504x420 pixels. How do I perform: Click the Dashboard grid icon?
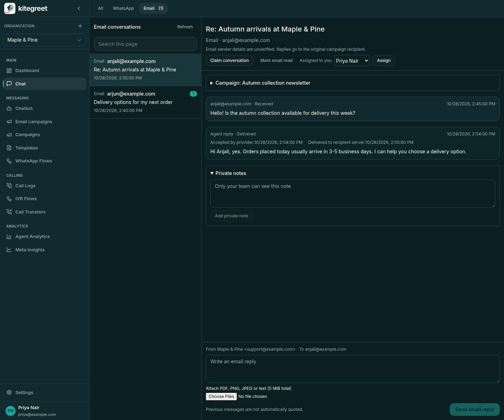click(x=9, y=71)
